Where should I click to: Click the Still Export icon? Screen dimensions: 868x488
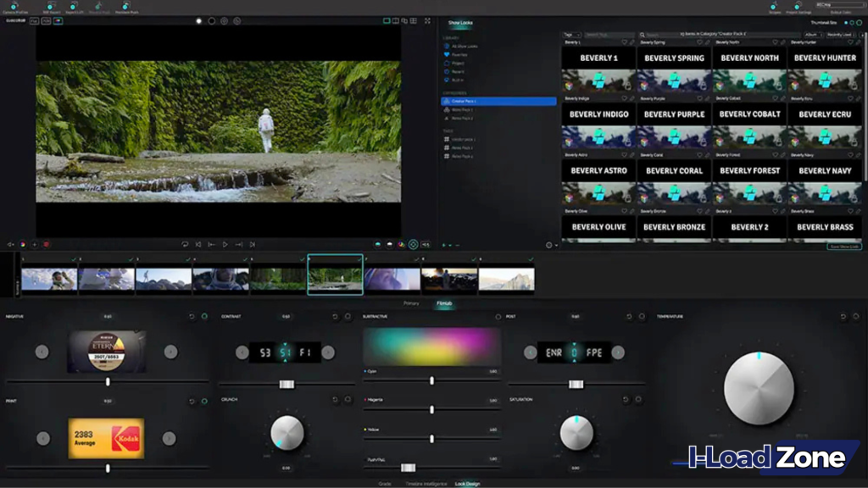point(50,7)
